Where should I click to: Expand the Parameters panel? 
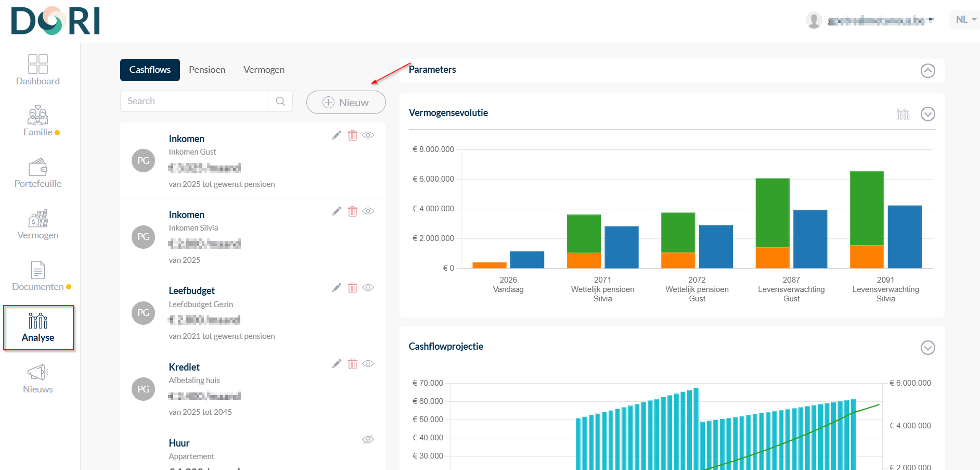click(x=927, y=71)
